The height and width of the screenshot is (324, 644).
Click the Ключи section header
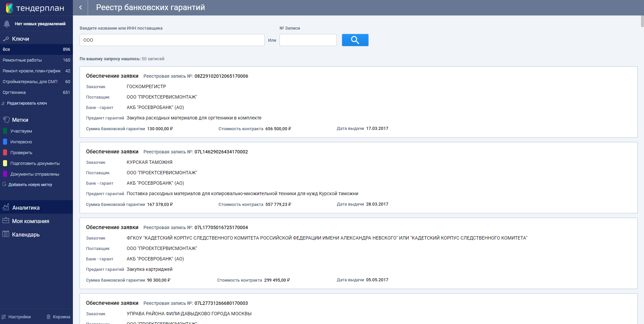20,39
